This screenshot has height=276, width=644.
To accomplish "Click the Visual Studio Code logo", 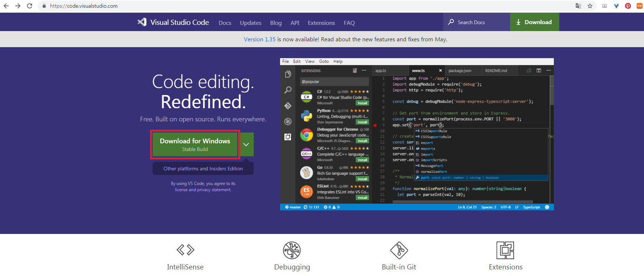I will 142,22.
